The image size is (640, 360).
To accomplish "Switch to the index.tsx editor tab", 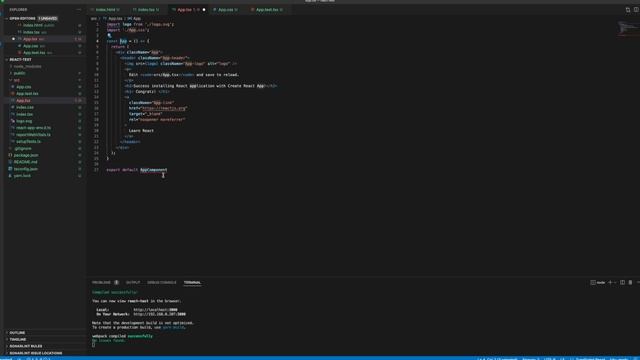I will pos(148,10).
